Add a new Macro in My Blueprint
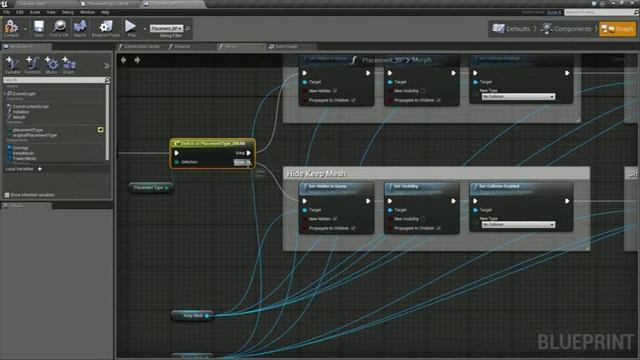The height and width of the screenshot is (360, 640). tap(51, 64)
